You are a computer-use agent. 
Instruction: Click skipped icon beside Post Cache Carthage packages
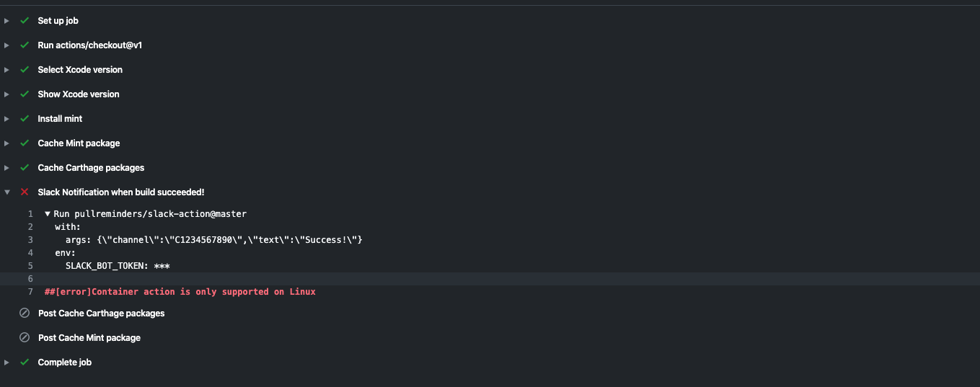pos(25,313)
